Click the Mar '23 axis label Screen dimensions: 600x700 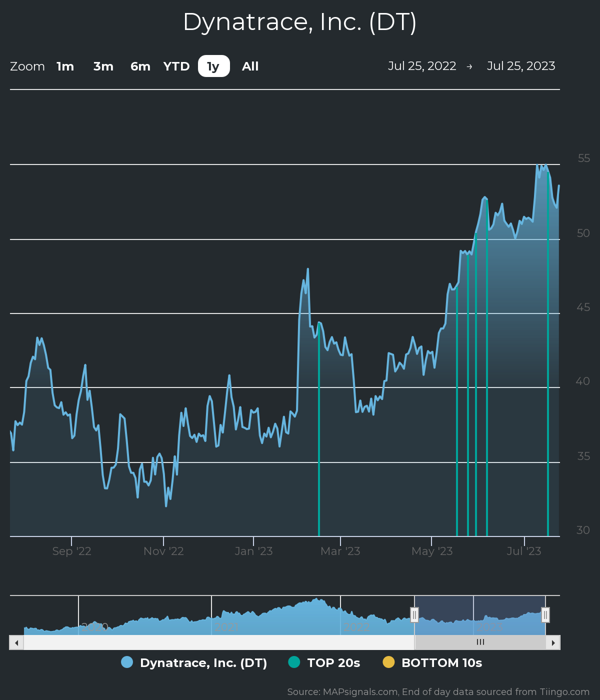pyautogui.click(x=340, y=551)
